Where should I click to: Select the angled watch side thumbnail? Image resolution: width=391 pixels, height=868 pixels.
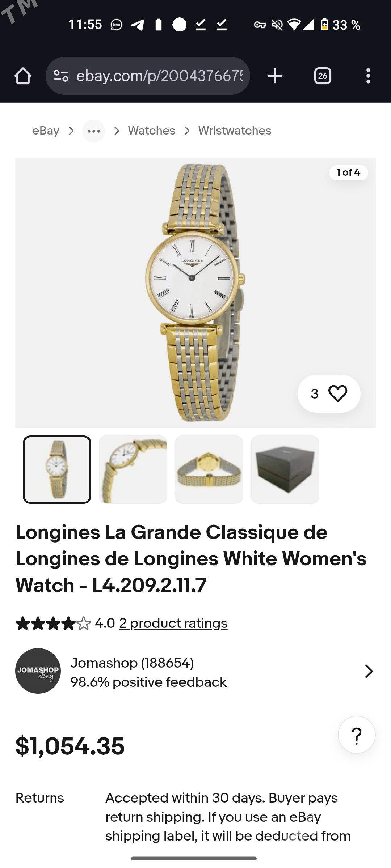[133, 469]
